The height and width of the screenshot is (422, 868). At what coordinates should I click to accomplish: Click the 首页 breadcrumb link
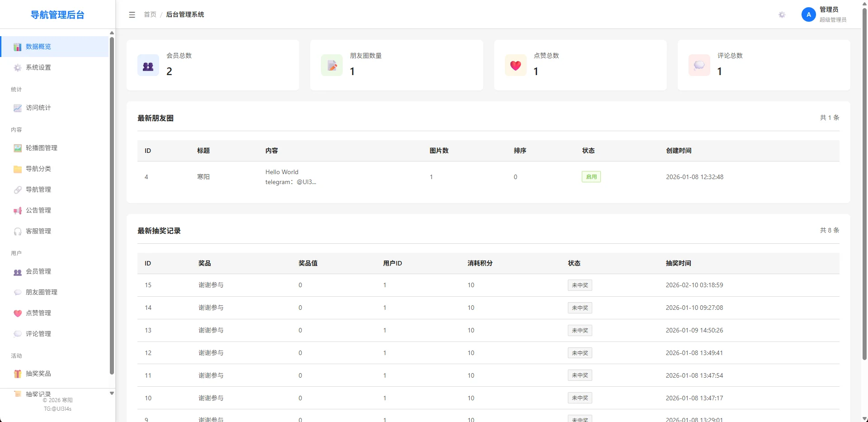150,14
